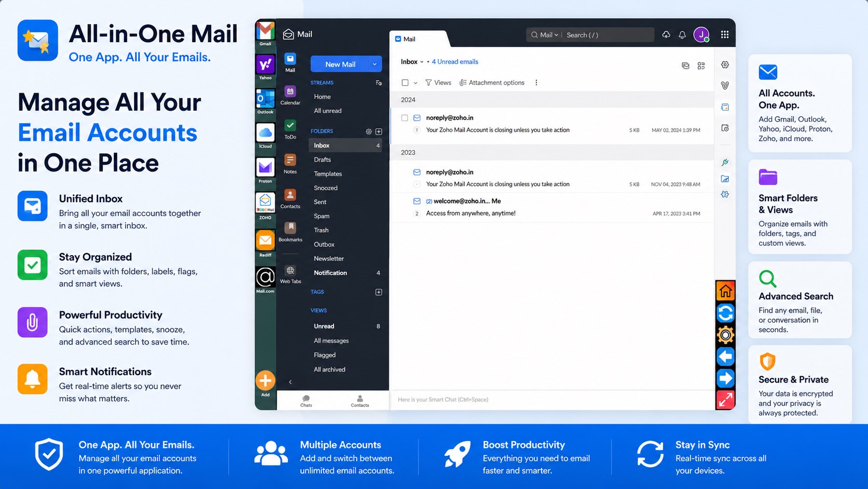Add a new email account
The image size is (868, 489).
pyautogui.click(x=265, y=381)
